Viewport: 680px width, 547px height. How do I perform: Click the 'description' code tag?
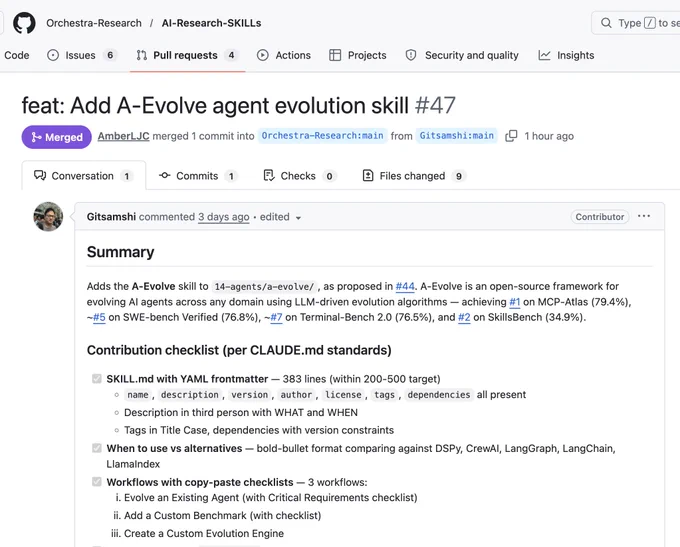[x=190, y=395]
